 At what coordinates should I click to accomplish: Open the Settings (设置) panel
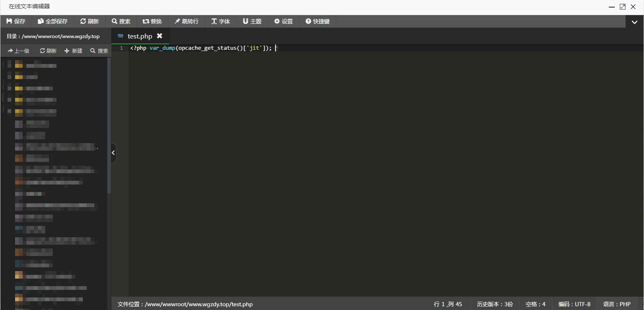pyautogui.click(x=283, y=21)
